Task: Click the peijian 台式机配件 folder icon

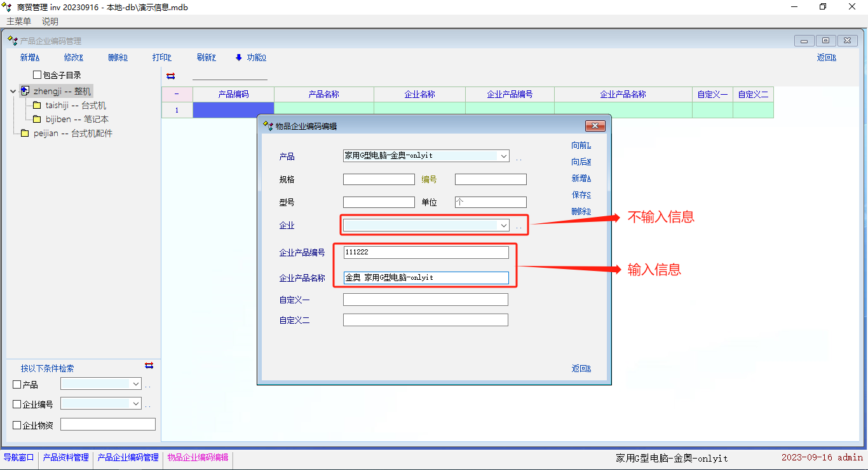Action: 25,134
